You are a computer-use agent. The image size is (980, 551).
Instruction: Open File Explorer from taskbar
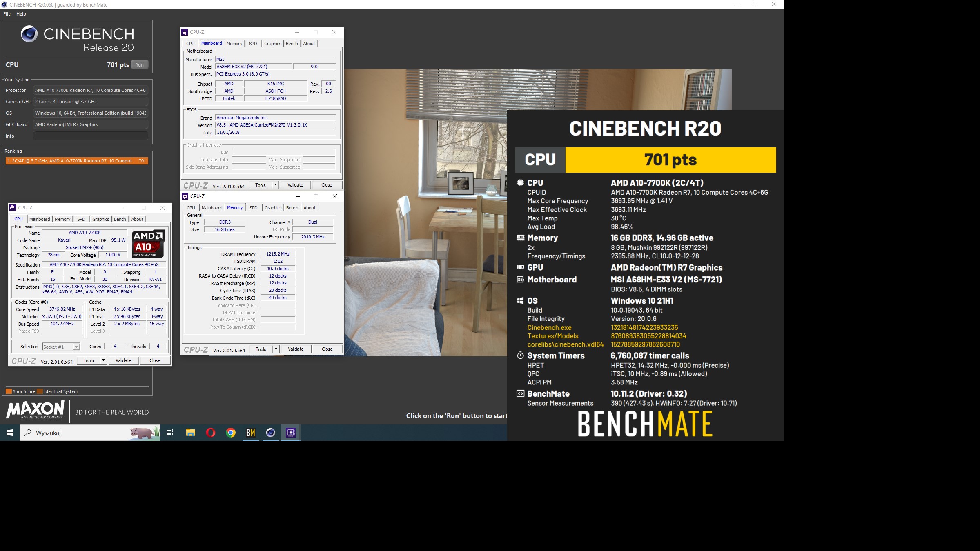coord(191,433)
